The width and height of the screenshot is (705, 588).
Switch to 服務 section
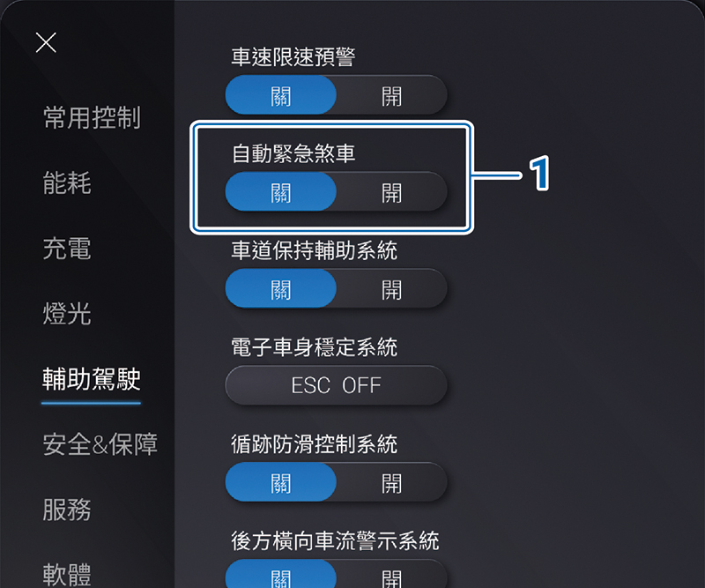tap(67, 510)
